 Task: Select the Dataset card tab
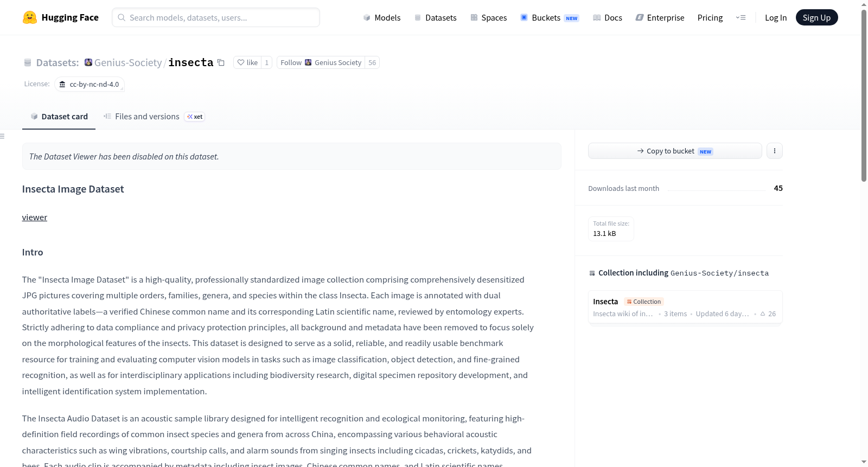click(x=59, y=117)
